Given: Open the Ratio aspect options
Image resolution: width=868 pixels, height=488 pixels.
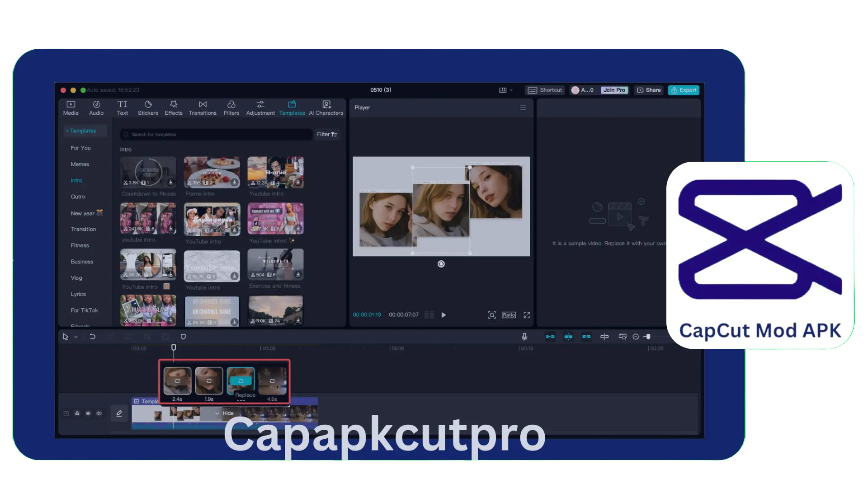Looking at the screenshot, I should pos(509,315).
